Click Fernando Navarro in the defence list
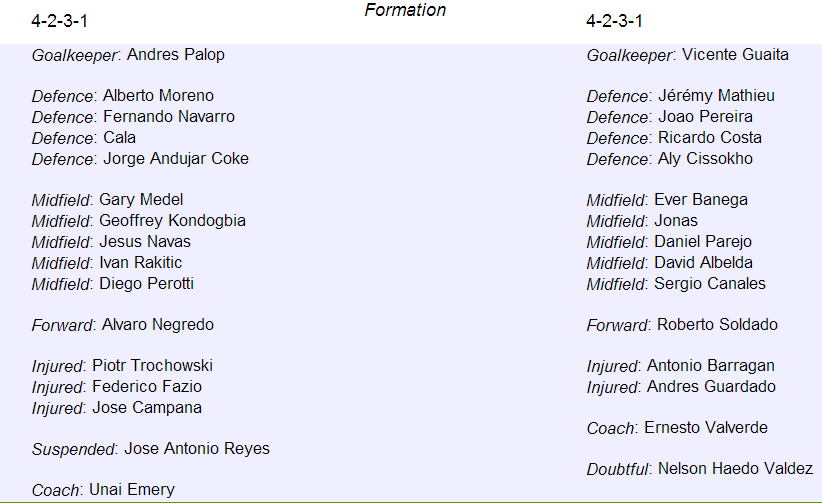 [169, 116]
